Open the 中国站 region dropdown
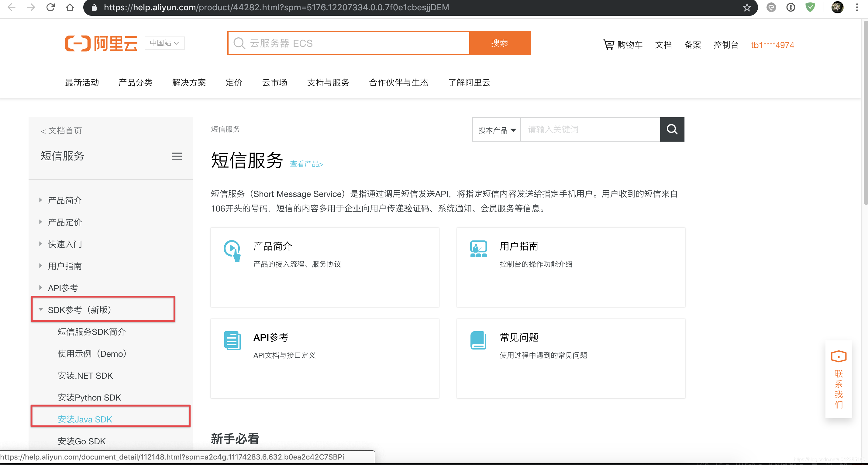This screenshot has width=868, height=465. [164, 43]
